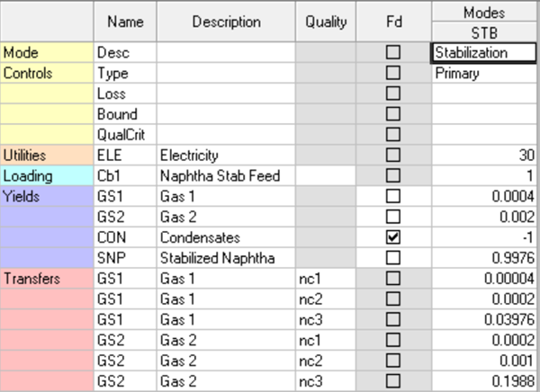
Task: Click the Transfers row category label
Action: [x=47, y=280]
